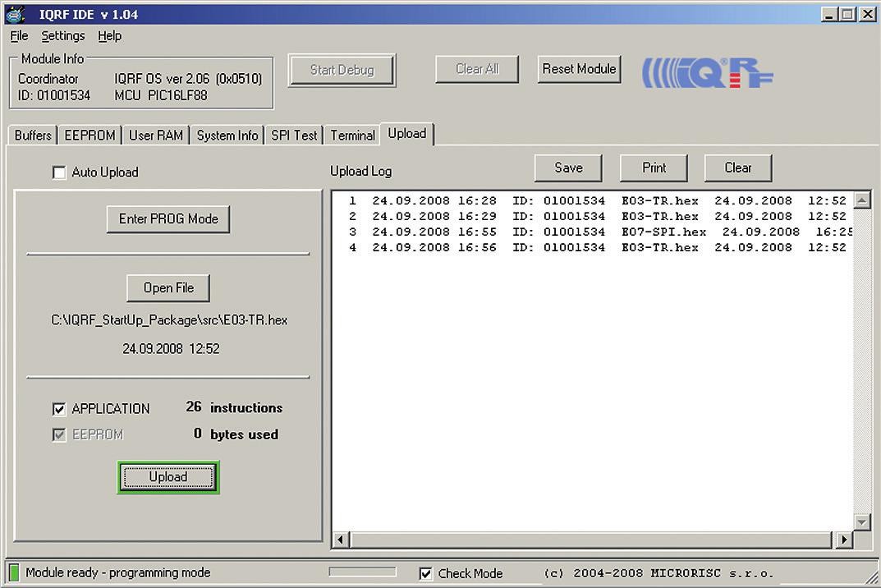
Task: Open the Settings menu
Action: click(63, 36)
